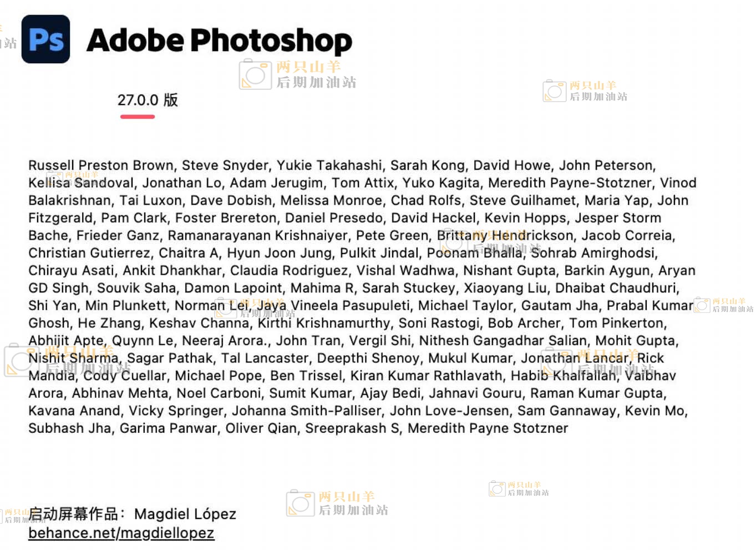
Task: Click the 27.0.0 version label
Action: point(147,100)
